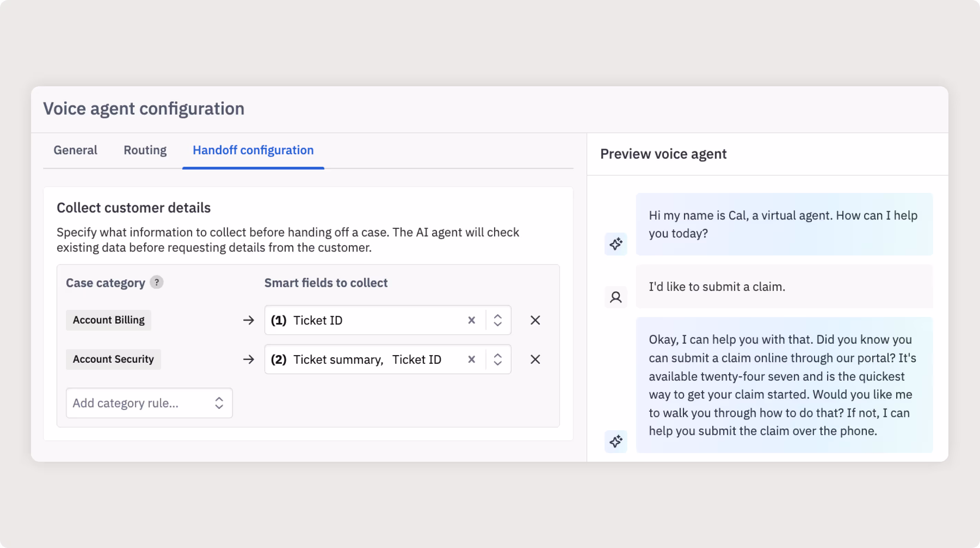Expand the Account Security smart fields dropdown

point(498,359)
